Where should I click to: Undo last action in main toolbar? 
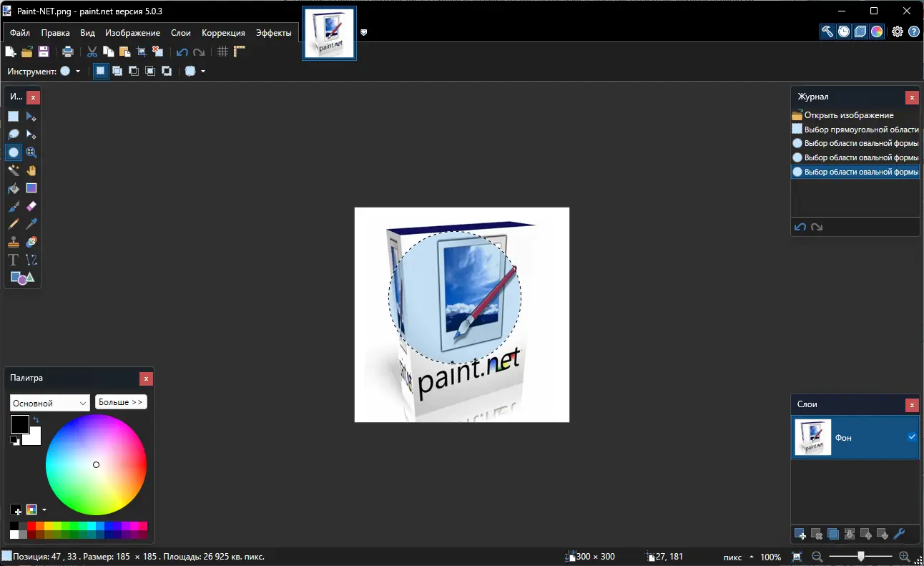click(182, 52)
